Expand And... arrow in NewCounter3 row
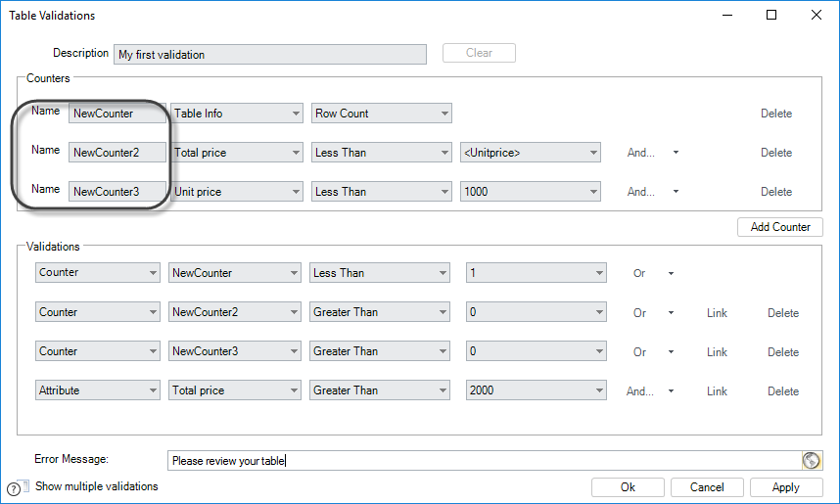This screenshot has width=840, height=504. click(x=676, y=192)
